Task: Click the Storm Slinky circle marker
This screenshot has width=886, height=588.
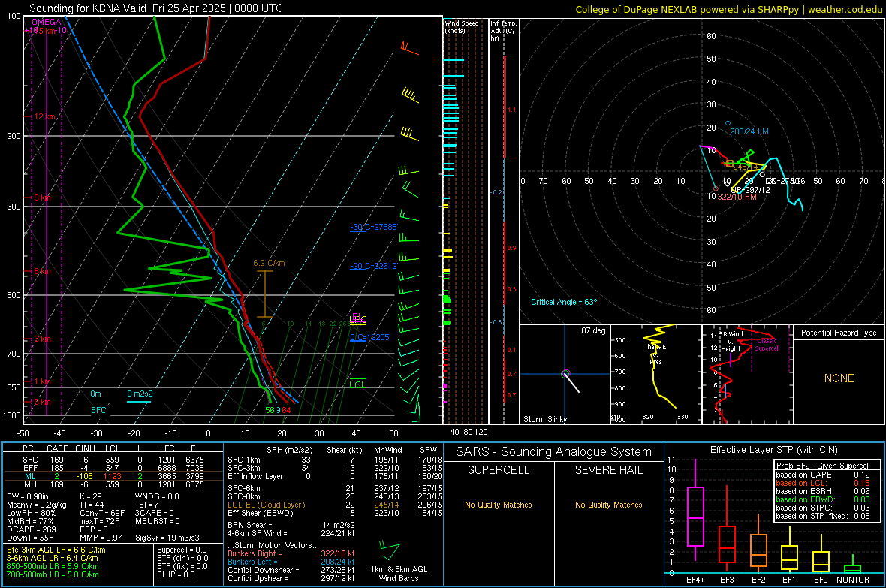Action: point(565,374)
